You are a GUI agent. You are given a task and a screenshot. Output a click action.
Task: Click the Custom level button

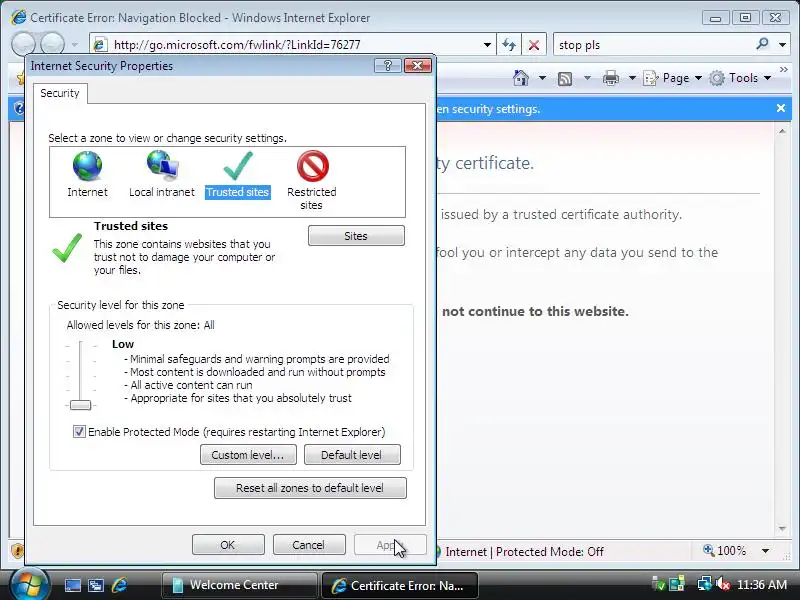[x=248, y=455]
